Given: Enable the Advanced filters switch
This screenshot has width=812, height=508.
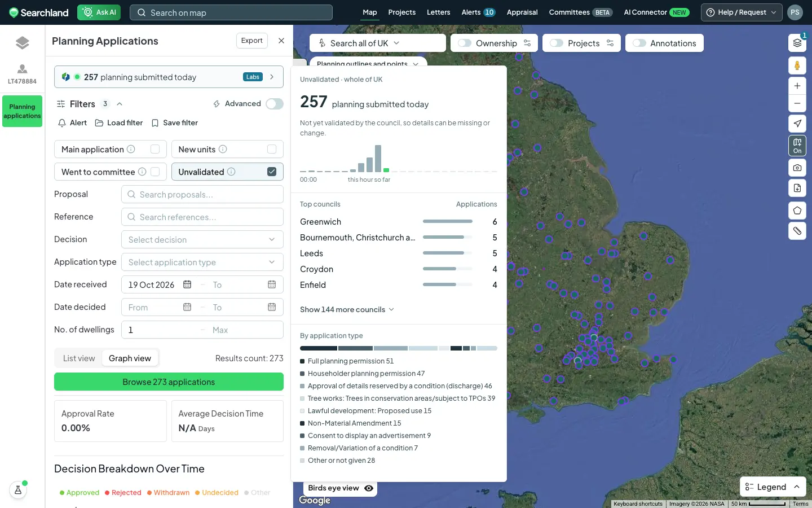Looking at the screenshot, I should tap(275, 104).
